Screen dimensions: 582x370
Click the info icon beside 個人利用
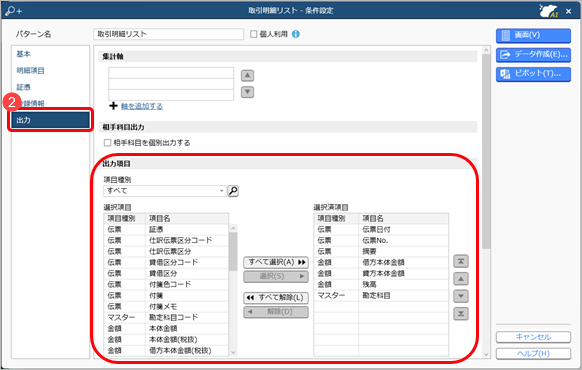tap(295, 34)
